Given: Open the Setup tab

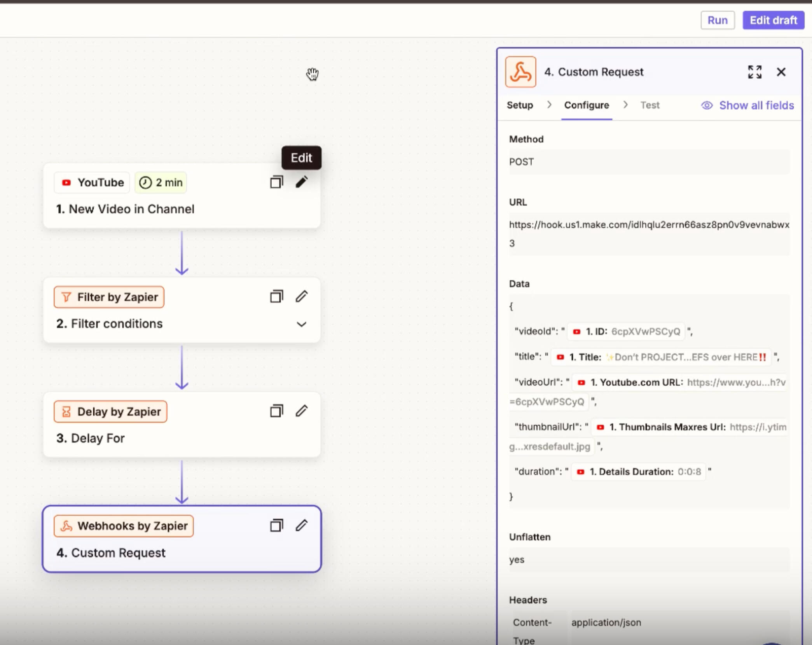Looking at the screenshot, I should tap(520, 105).
